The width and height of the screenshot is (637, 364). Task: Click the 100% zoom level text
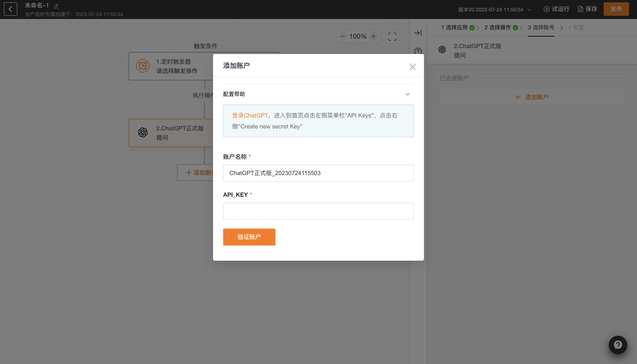click(358, 36)
